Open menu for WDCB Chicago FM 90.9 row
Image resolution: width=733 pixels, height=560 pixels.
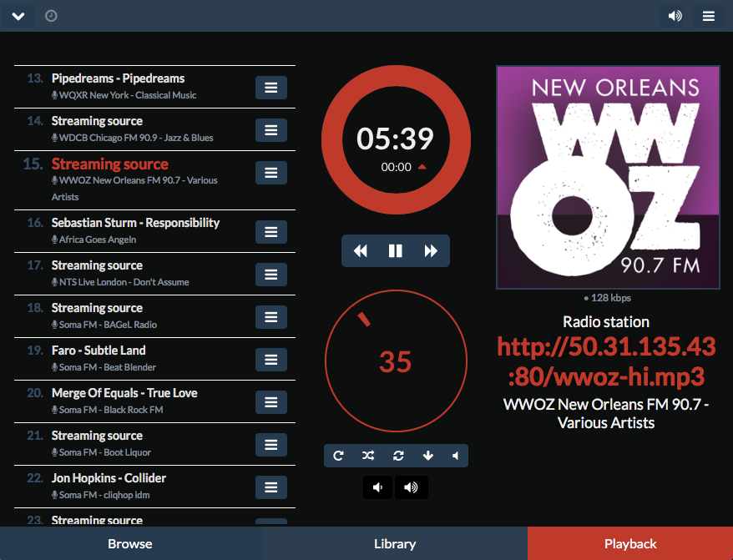point(271,130)
